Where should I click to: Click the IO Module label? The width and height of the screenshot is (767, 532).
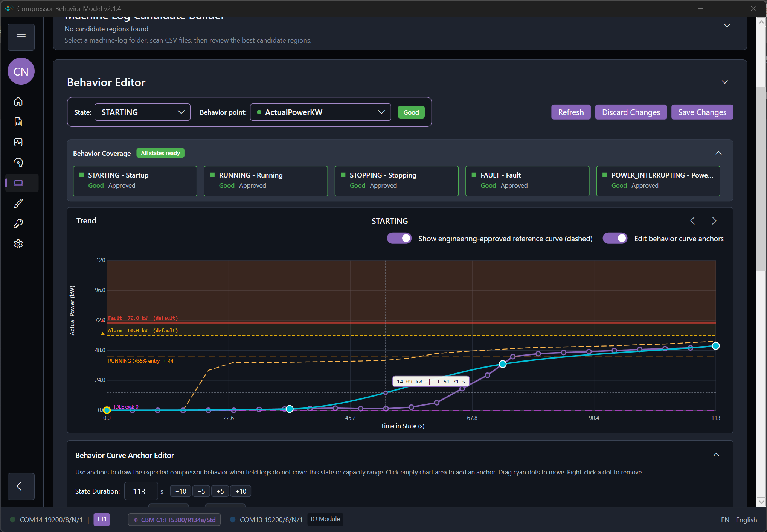click(x=325, y=519)
